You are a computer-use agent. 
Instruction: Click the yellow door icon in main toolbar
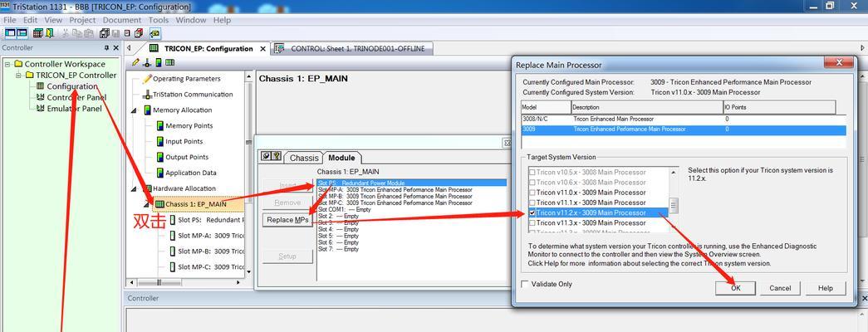pyautogui.click(x=50, y=33)
